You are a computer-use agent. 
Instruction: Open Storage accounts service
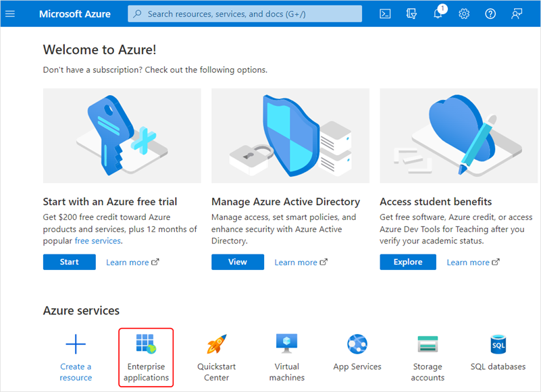click(428, 345)
